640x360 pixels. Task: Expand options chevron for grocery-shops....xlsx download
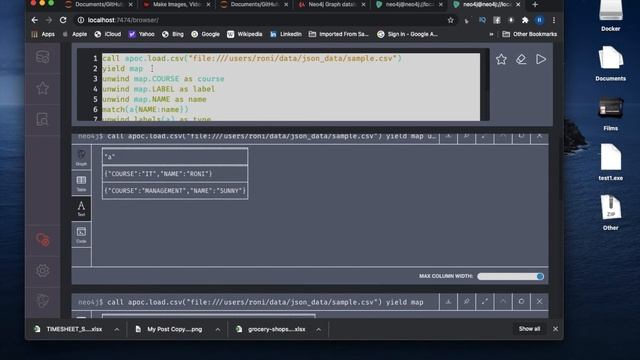click(318, 329)
